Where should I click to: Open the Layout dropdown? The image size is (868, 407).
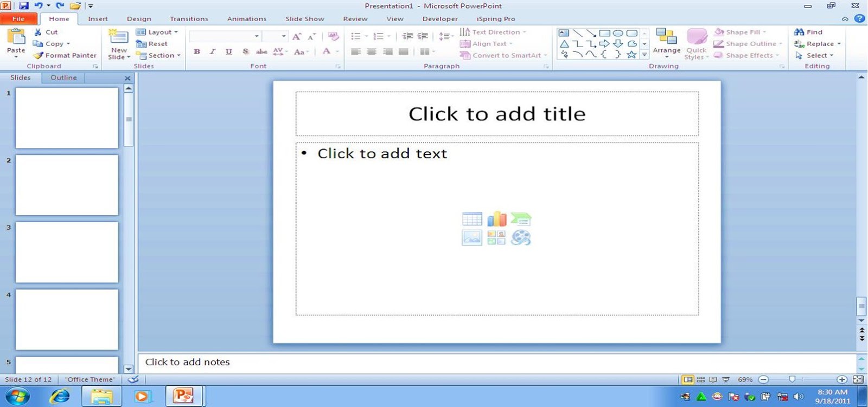(x=157, y=32)
